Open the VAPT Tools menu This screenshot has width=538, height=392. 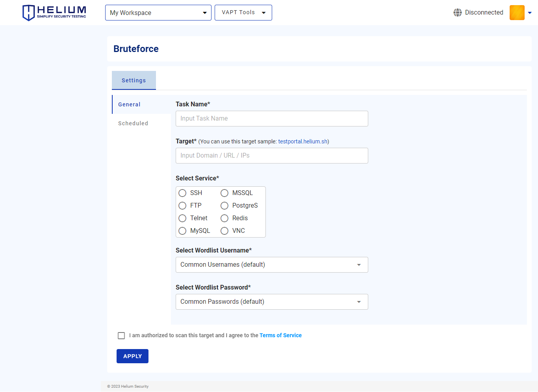pos(243,13)
